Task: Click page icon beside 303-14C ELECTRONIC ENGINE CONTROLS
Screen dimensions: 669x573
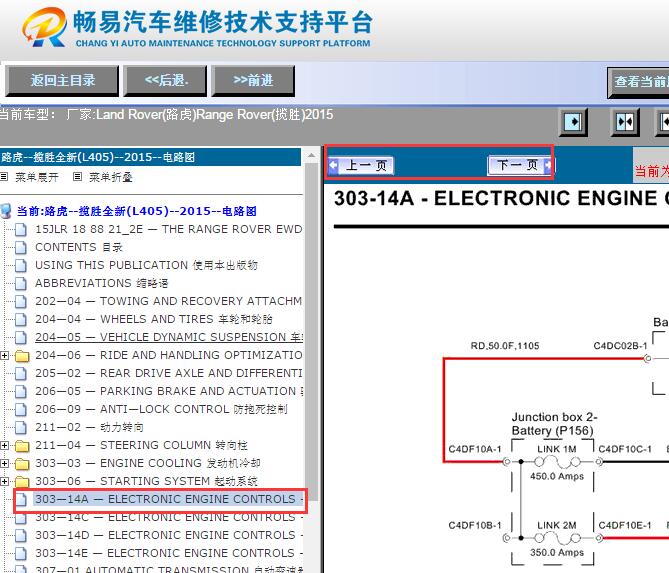Action: click(20, 518)
